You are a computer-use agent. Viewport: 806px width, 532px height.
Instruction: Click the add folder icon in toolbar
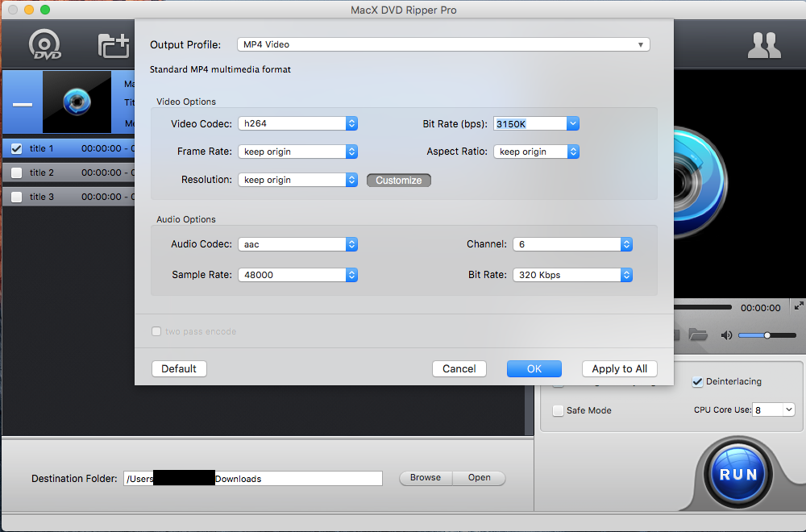(114, 45)
